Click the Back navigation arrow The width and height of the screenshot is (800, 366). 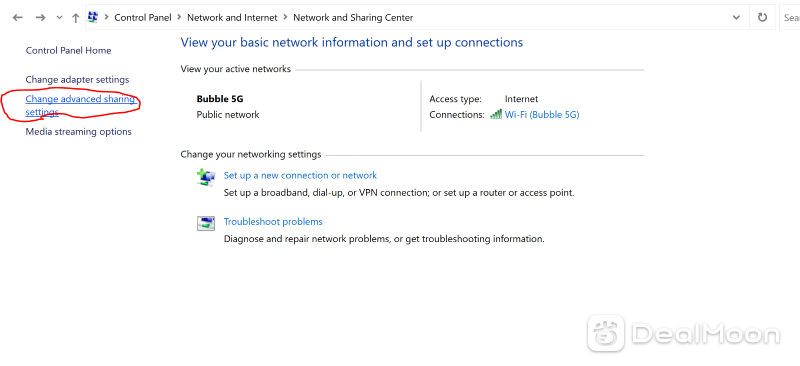pos(18,18)
